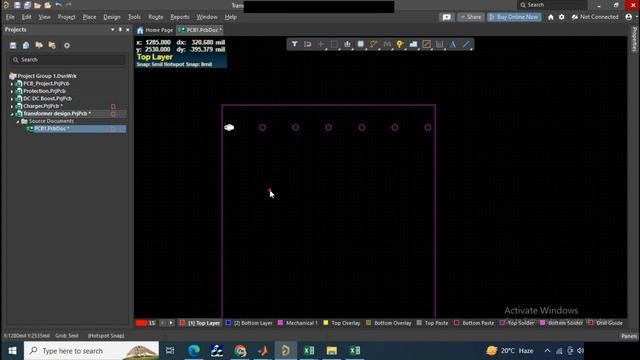This screenshot has height=360, width=640.
Task: Go to the Home icon top right
Action: click(551, 17)
